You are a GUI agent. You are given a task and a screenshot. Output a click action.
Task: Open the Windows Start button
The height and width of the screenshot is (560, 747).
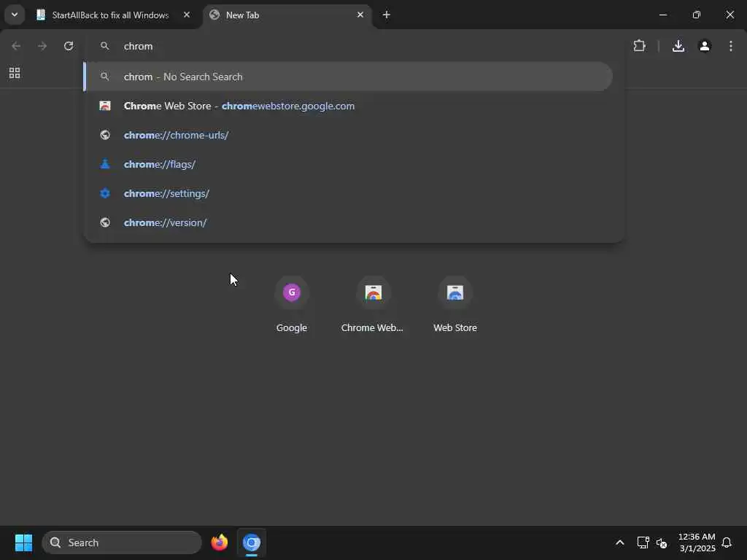pyautogui.click(x=23, y=542)
